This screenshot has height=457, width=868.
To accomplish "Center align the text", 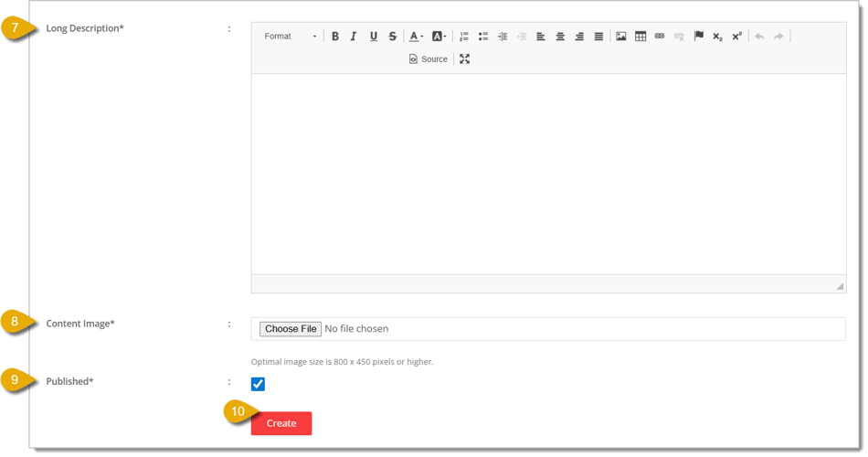I will coord(560,37).
